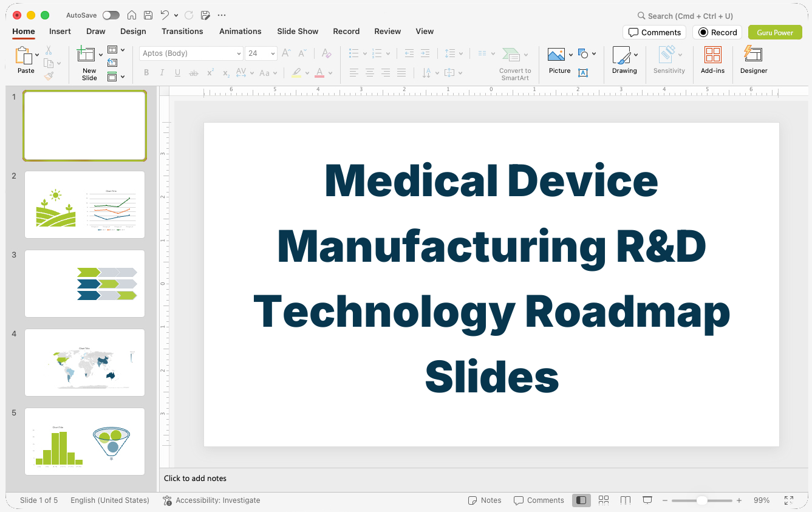Start the Slide Show from status bar
The width and height of the screenshot is (812, 512).
point(647,500)
